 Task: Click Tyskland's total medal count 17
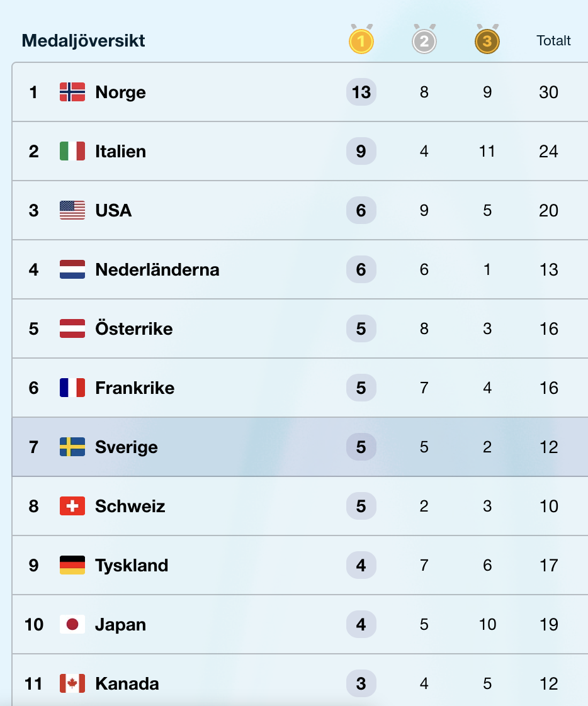548,566
